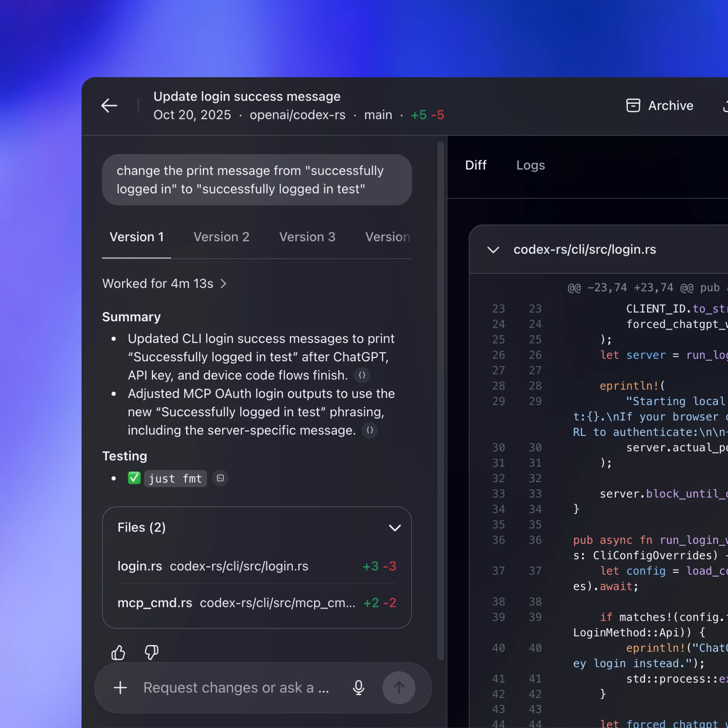Screen dimensions: 728x728
Task: Collapse the Files (2) section
Action: pos(395,527)
